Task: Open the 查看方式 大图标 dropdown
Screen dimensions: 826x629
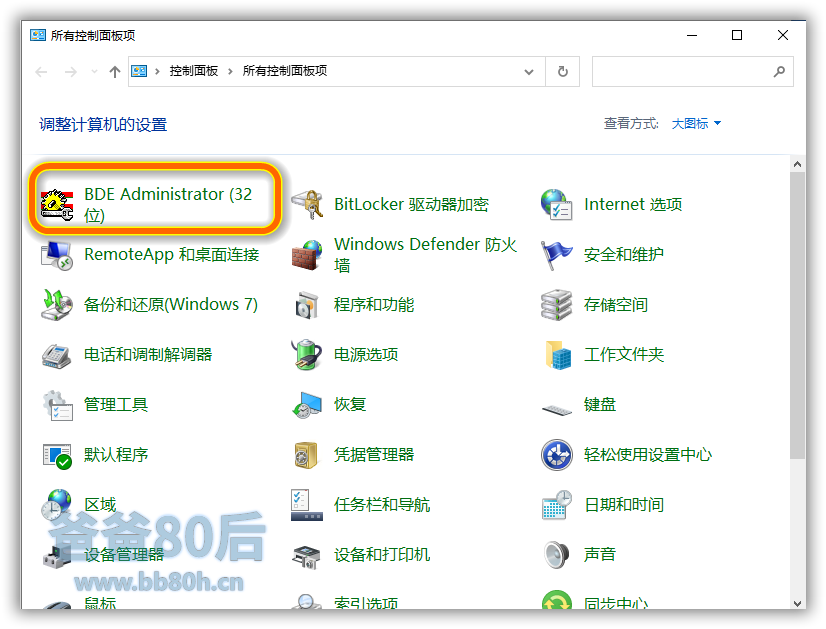Action: pyautogui.click(x=696, y=124)
